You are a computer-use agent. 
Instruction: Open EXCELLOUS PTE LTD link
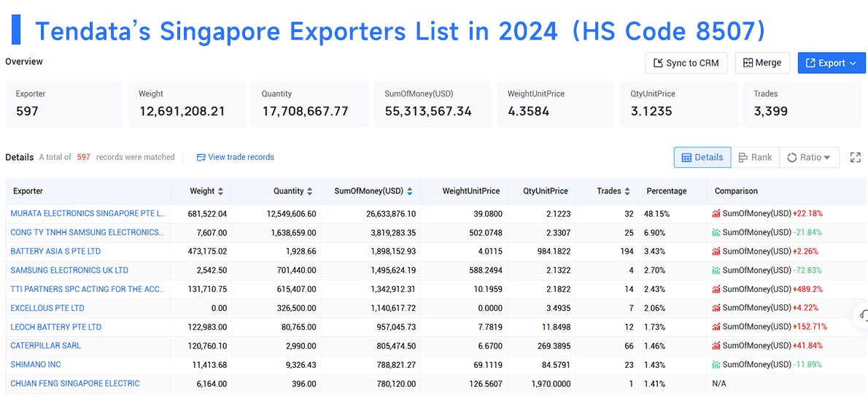[x=47, y=307]
